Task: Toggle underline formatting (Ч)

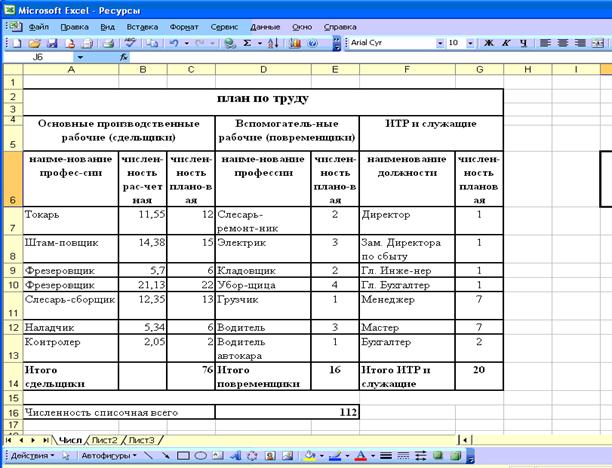Action: tap(523, 43)
